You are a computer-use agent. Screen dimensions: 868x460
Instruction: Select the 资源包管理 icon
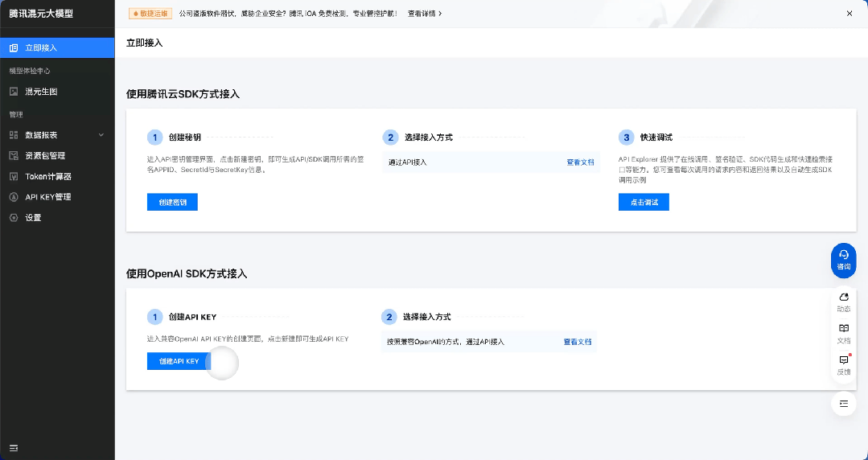14,156
